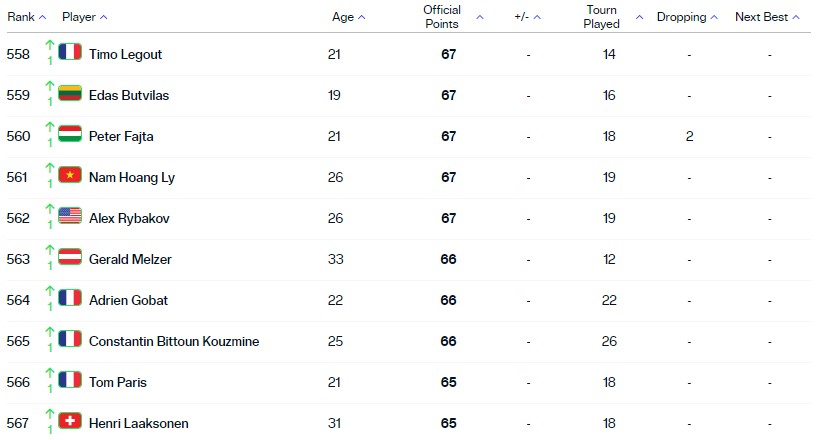This screenshot has height=440, width=816.
Task: Sort by Official Points column arrow
Action: click(x=480, y=17)
